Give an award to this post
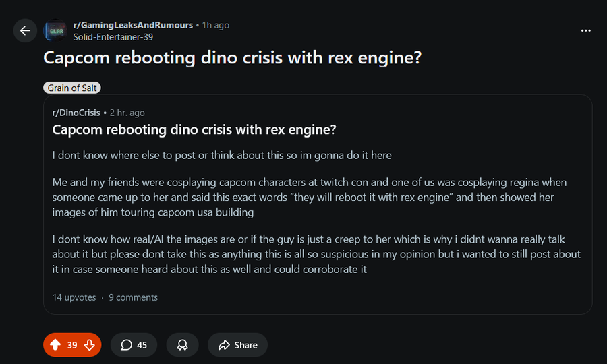Screen dimensions: 607x364 (182, 345)
